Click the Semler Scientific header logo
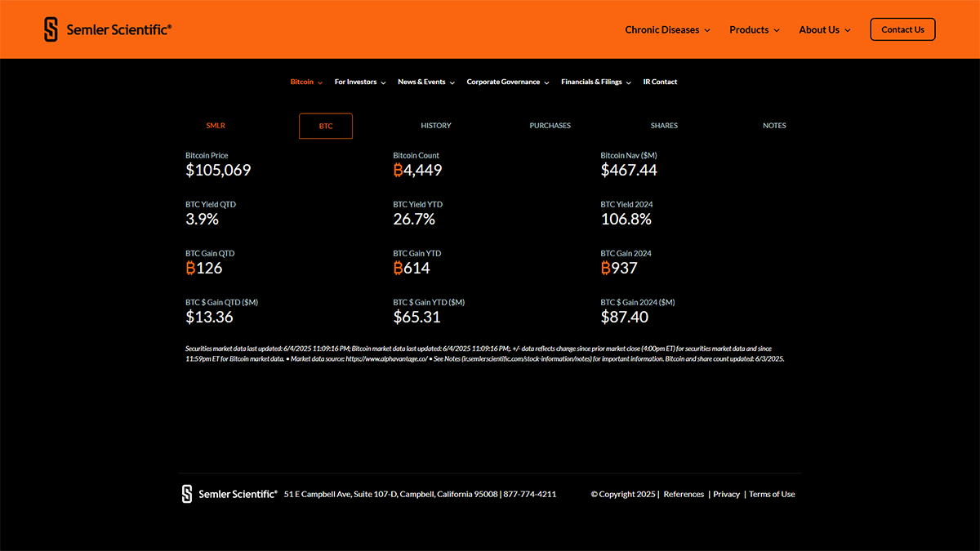Image resolution: width=980 pixels, height=551 pixels. click(108, 29)
